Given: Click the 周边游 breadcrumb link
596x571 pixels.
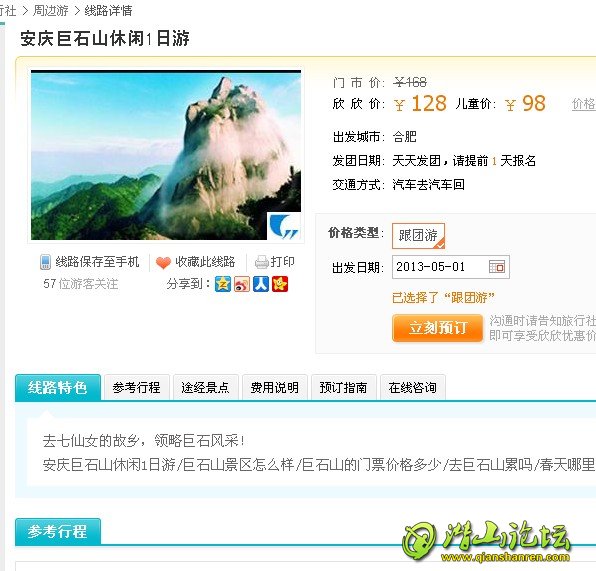Looking at the screenshot, I should [x=51, y=10].
